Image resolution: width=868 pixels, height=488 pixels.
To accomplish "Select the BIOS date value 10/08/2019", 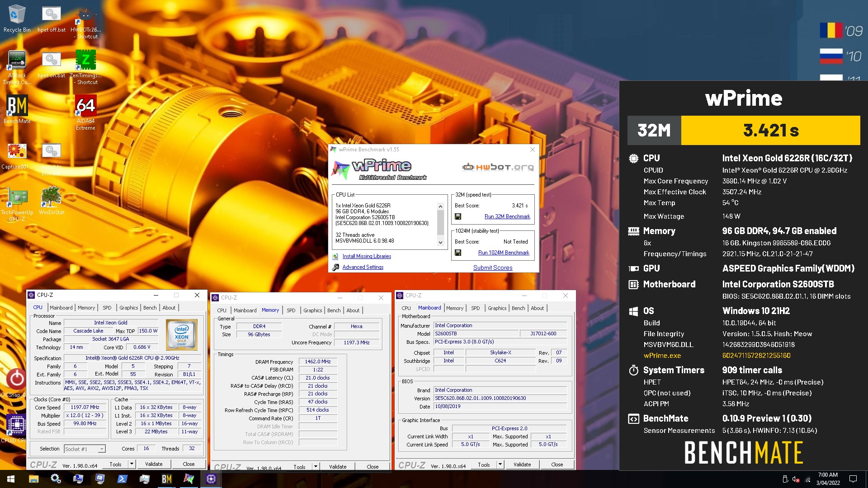I will point(500,406).
